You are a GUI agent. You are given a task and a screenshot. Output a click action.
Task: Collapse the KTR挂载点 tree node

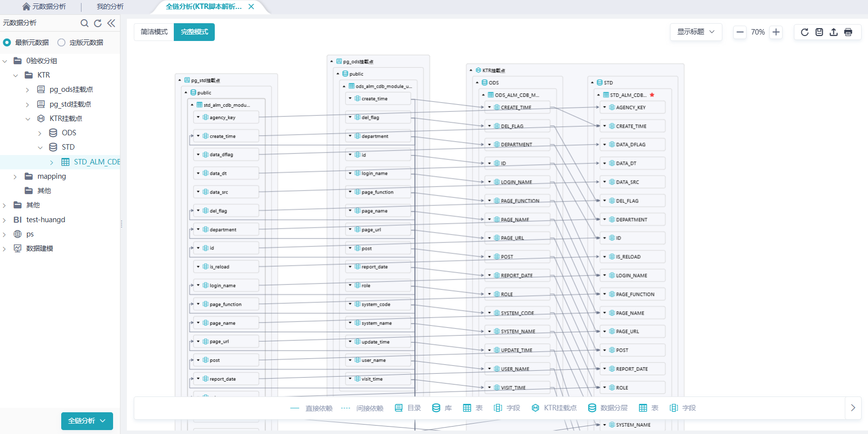(x=28, y=119)
